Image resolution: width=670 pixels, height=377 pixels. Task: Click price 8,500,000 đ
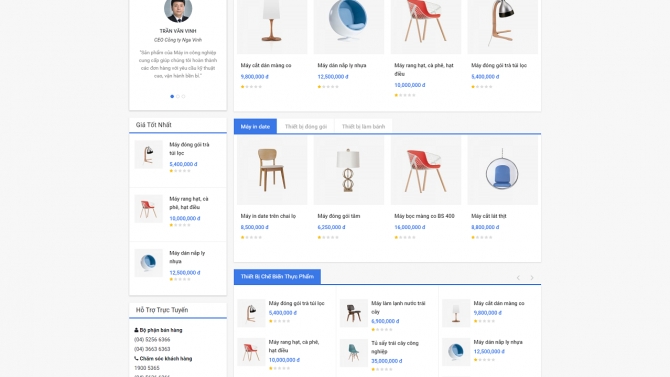[254, 227]
